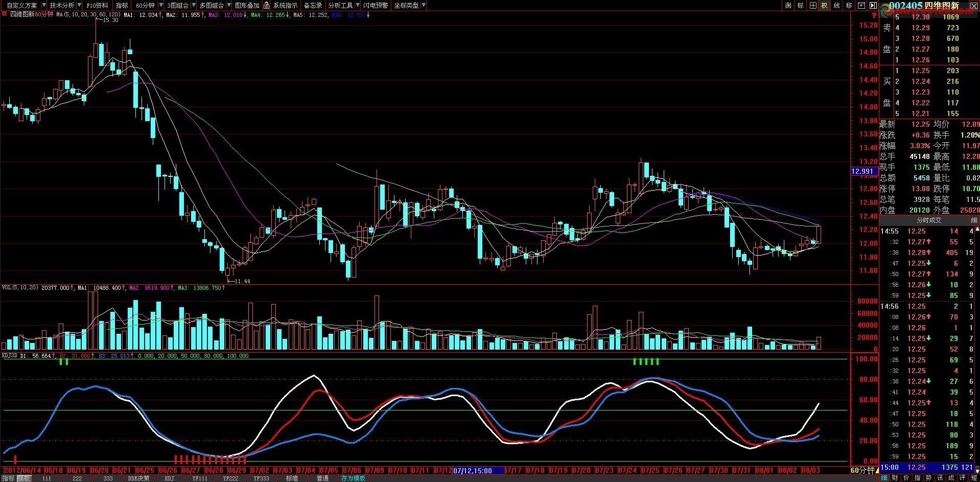Expand the 多图组合 dropdown arrow

228,5
